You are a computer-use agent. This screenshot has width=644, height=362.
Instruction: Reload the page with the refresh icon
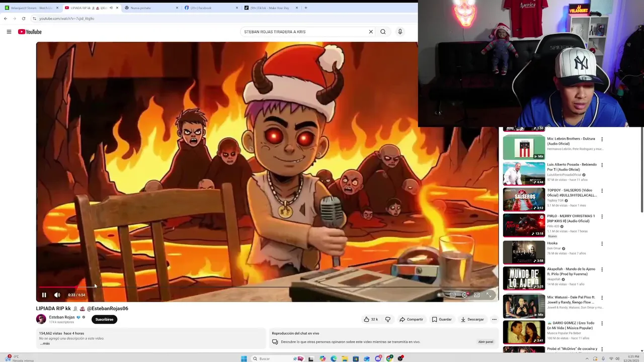(x=23, y=19)
